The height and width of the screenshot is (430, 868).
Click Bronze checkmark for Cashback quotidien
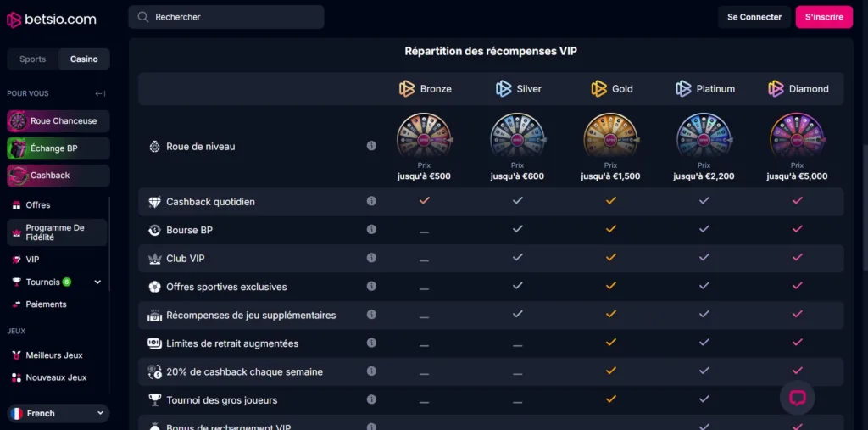tap(424, 201)
